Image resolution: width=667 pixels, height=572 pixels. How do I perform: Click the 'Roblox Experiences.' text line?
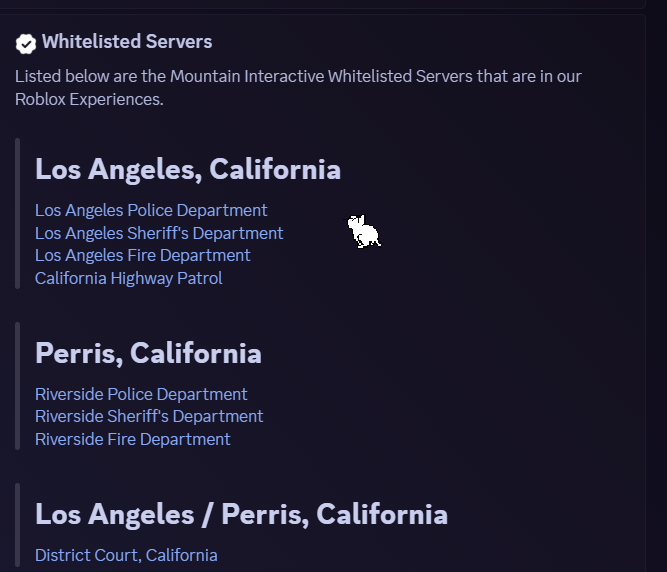point(89,100)
